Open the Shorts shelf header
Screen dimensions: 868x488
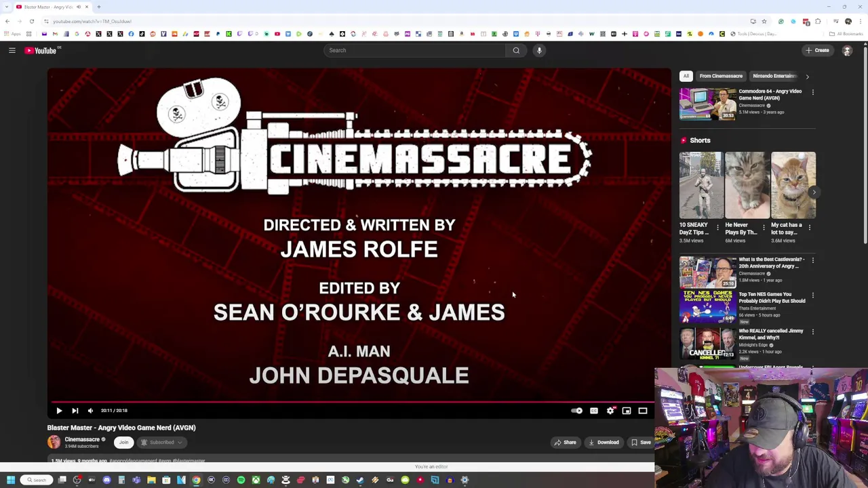tap(700, 140)
